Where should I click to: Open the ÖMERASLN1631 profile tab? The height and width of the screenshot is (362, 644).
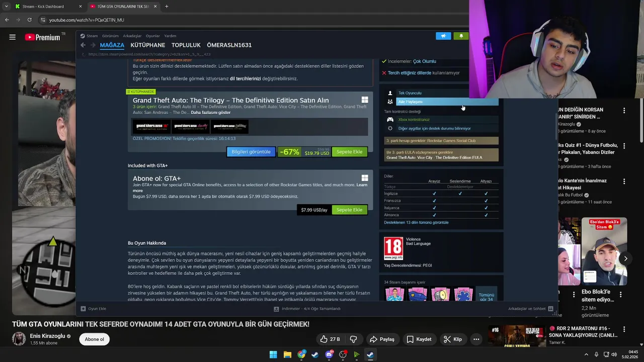coord(229,45)
